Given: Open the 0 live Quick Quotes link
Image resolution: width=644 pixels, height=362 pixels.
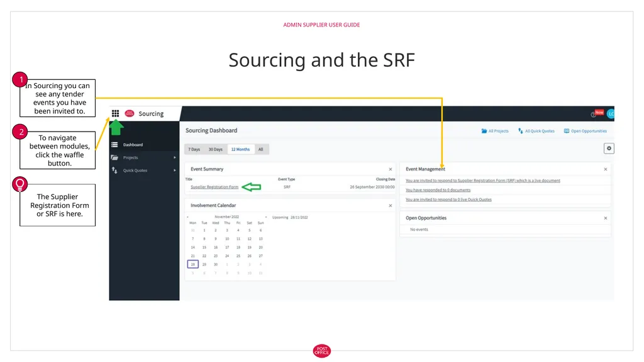Looking at the screenshot, I should (448, 200).
